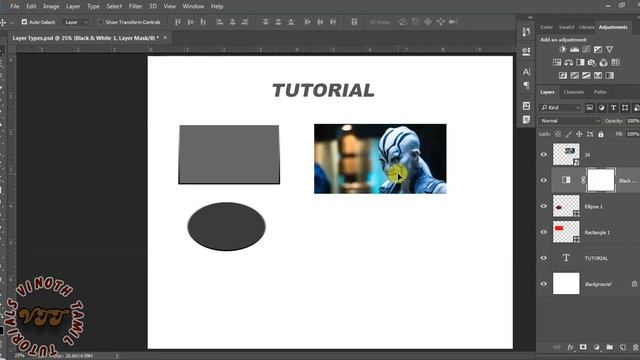Switch to the Channels tab
Viewport: 640px width, 360px height.
click(573, 92)
